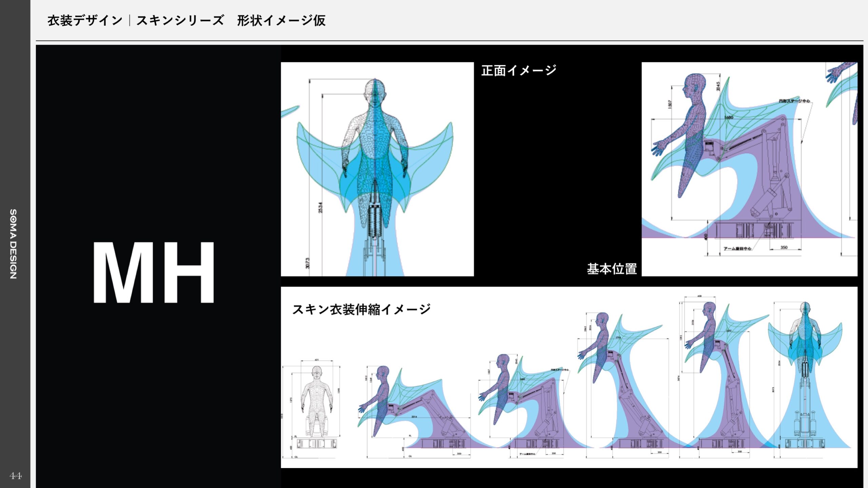Click the アーム旋回中心 annotation in the large side view
868x488 pixels.
[737, 249]
